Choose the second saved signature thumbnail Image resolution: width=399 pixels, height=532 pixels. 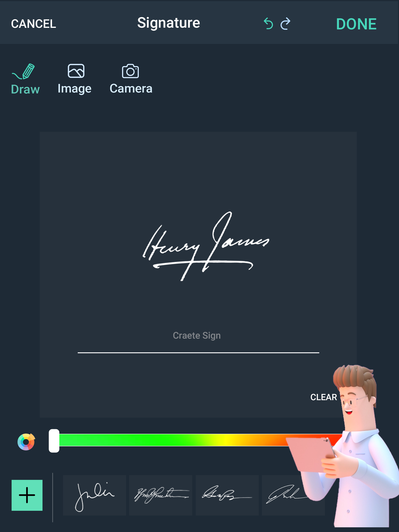[161, 495]
